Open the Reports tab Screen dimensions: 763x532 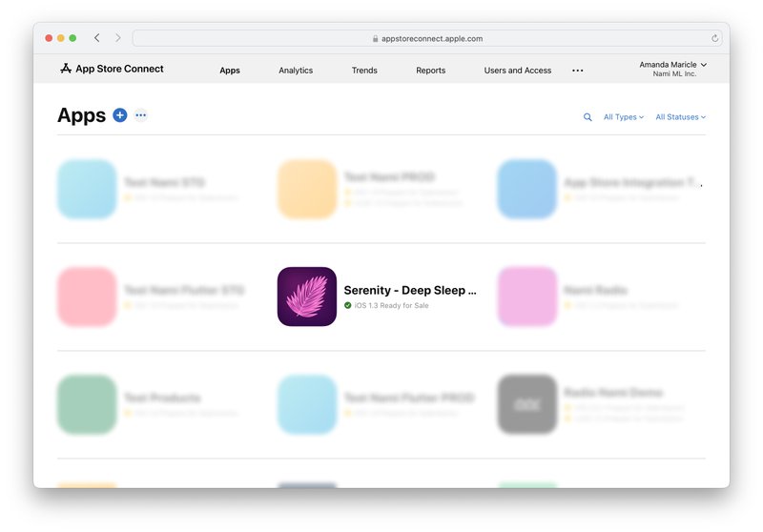coord(431,70)
